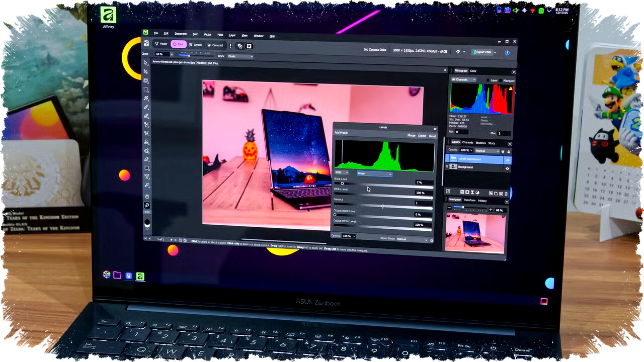Image resolution: width=644 pixels, height=362 pixels.
Task: Toggle visibility of the Background layer
Action: tap(507, 168)
